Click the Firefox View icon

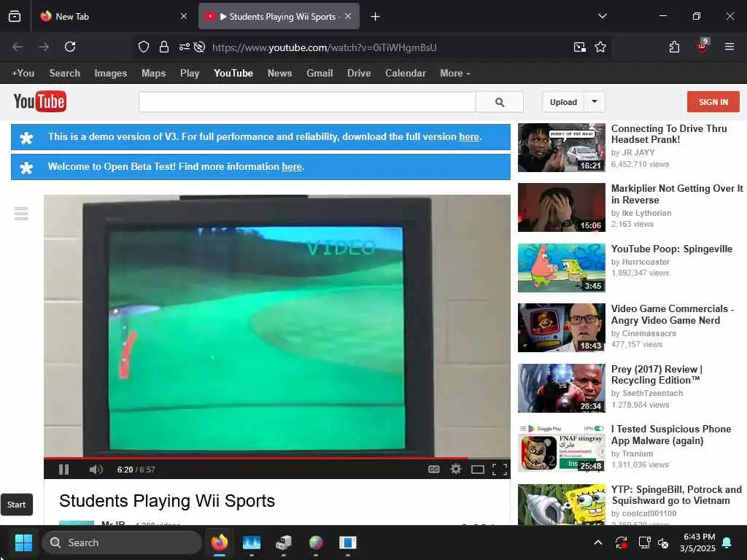pyautogui.click(x=15, y=17)
